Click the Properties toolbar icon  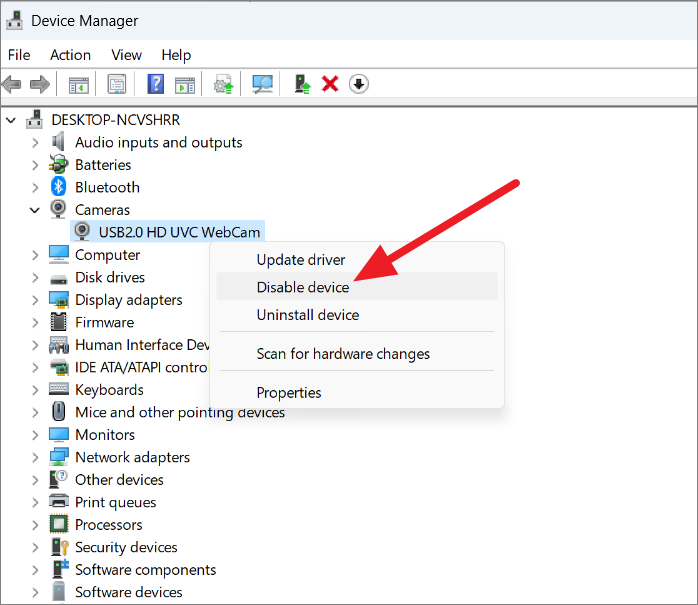click(117, 84)
